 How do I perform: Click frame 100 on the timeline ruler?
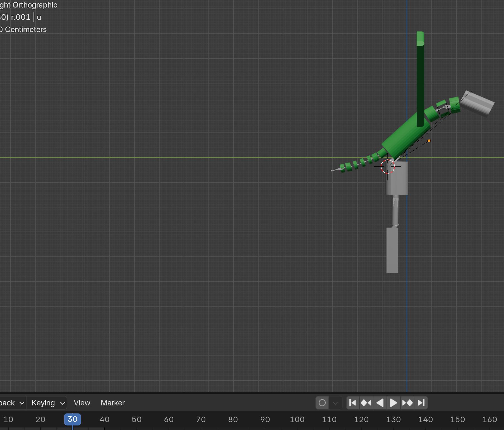[297, 419]
